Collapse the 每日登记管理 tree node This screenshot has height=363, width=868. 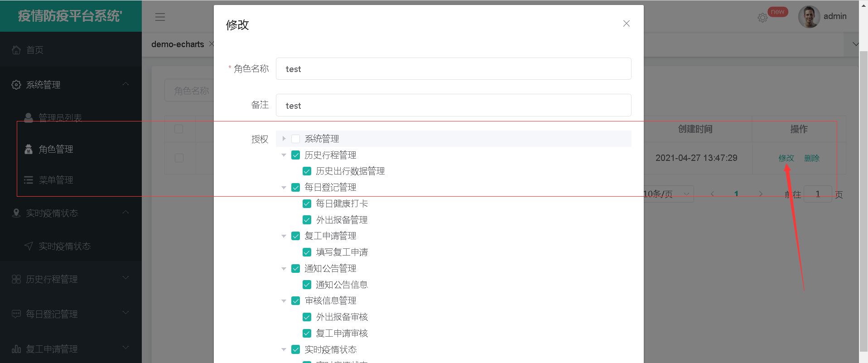[284, 188]
